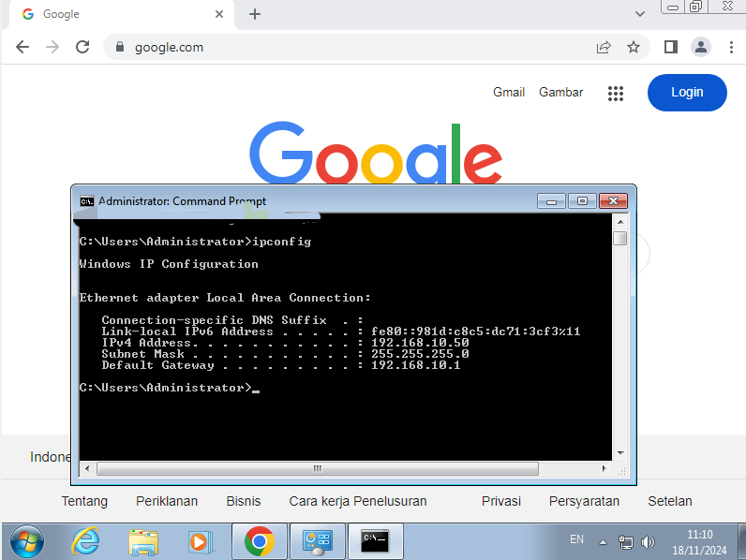Open Chrome's side panel

(671, 47)
